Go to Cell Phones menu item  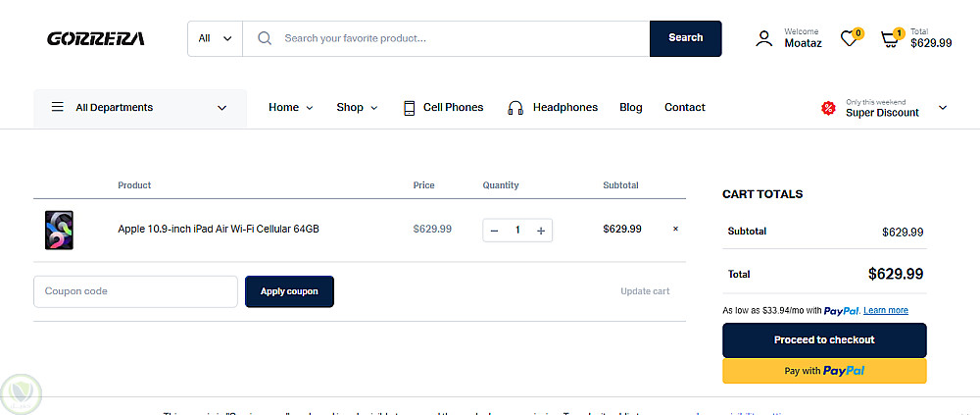453,107
